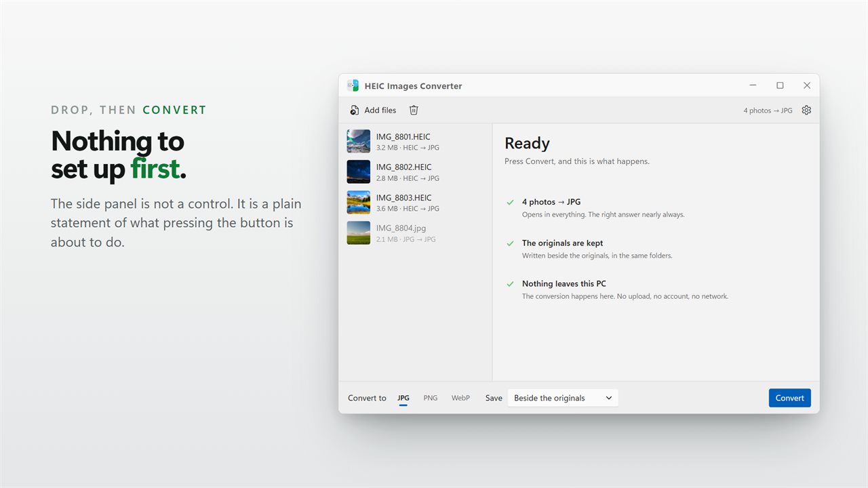Click the trash can delete icon
This screenshot has width=868, height=488.
click(414, 110)
